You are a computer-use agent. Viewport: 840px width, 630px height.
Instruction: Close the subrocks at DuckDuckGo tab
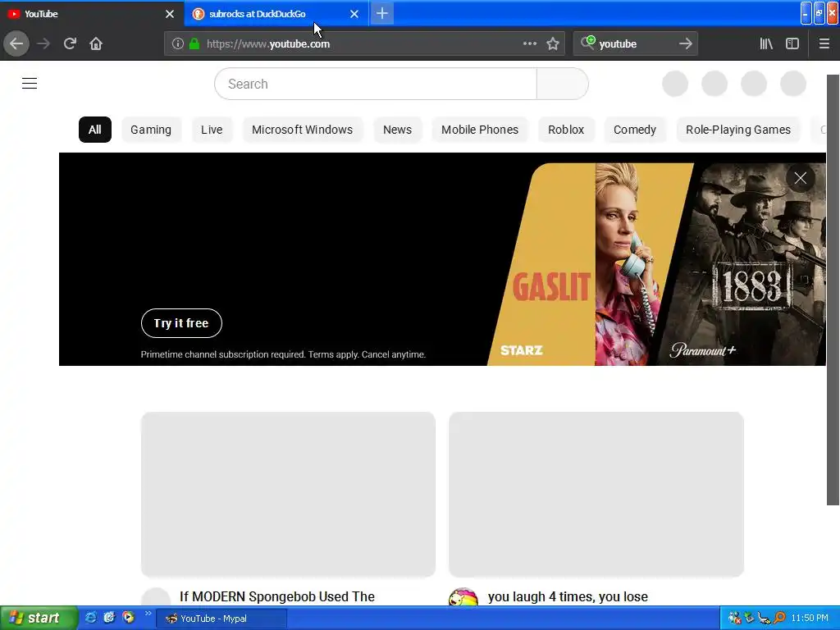coord(354,14)
